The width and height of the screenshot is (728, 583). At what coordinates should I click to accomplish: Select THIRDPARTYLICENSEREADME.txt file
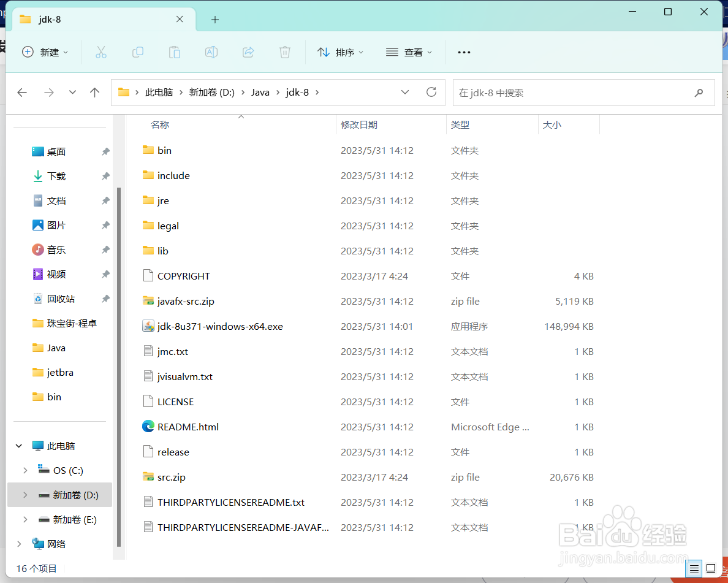(231, 502)
